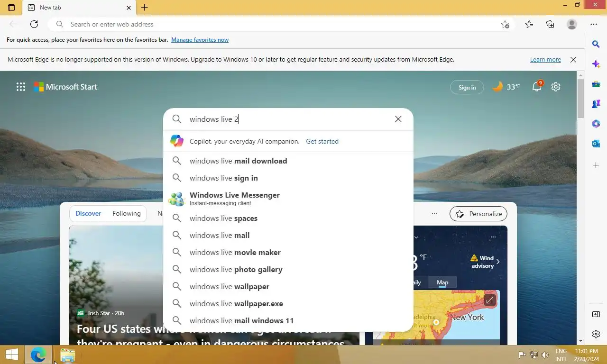Viewport: 607px width, 364px height.
Task: Select suggestion windows live sign in
Action: point(288,178)
